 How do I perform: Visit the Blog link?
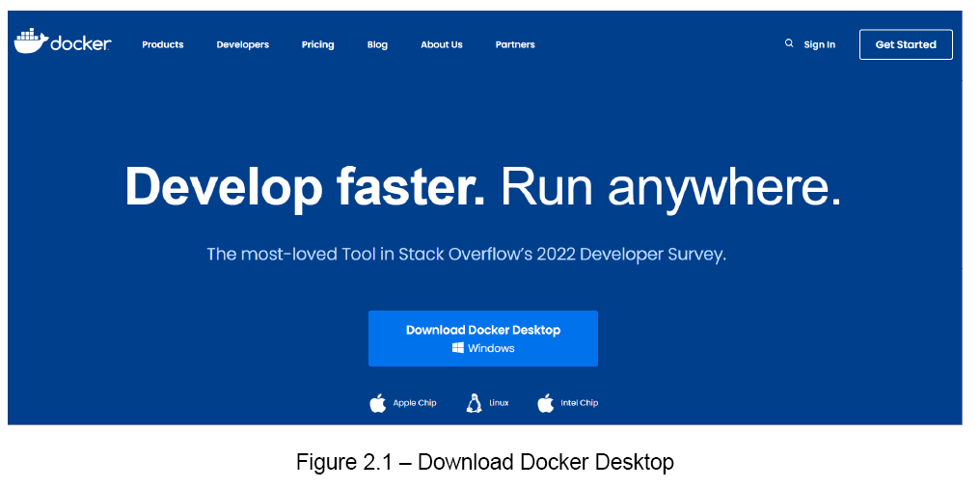pyautogui.click(x=377, y=45)
